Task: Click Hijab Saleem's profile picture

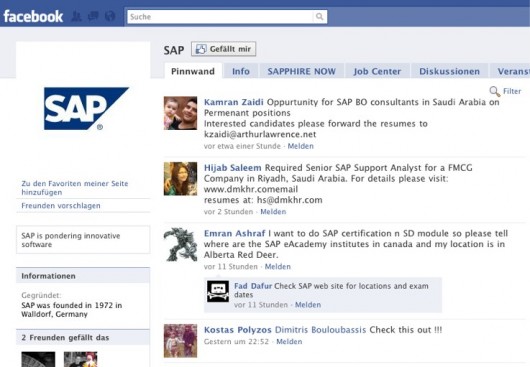Action: pos(180,178)
